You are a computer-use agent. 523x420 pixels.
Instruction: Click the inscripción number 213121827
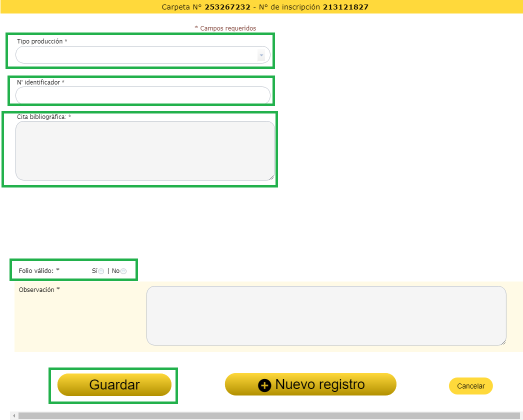point(346,7)
